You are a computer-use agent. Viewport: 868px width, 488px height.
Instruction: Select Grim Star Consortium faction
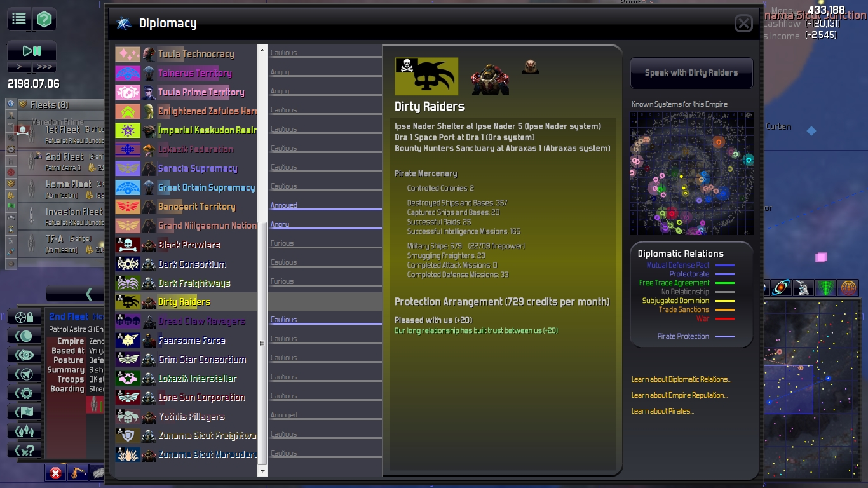point(186,359)
